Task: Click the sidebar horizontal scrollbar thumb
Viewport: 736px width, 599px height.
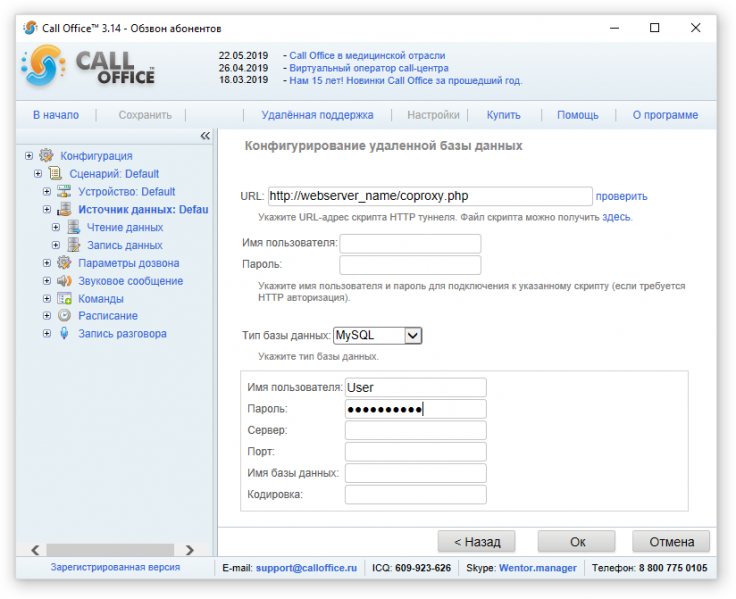Action: coord(110,550)
